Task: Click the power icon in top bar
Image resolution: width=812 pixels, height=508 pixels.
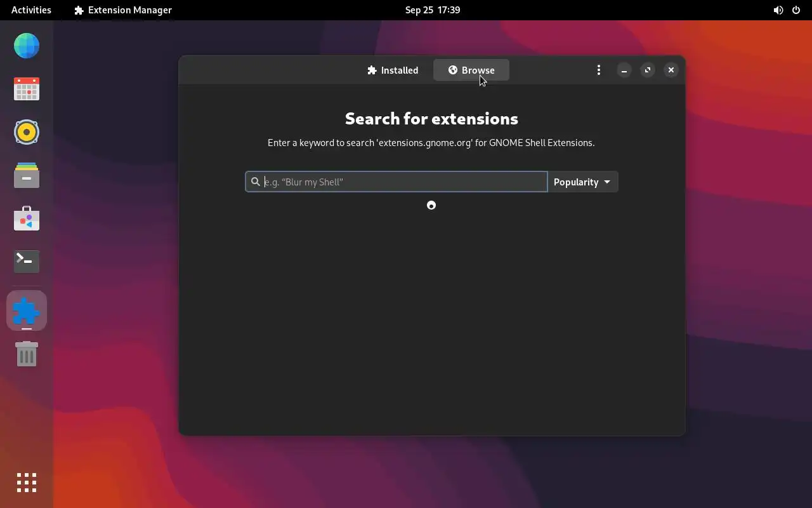Action: tap(796, 10)
